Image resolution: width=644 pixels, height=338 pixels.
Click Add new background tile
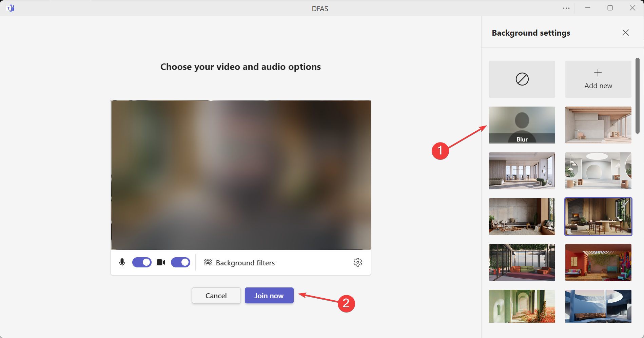pos(598,79)
